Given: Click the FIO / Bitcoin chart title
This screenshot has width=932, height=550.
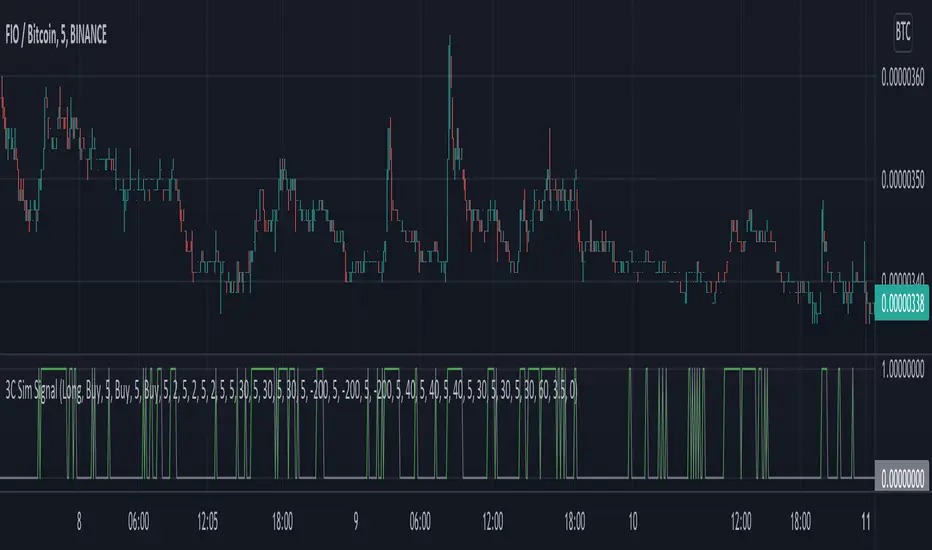Looking at the screenshot, I should [56, 35].
